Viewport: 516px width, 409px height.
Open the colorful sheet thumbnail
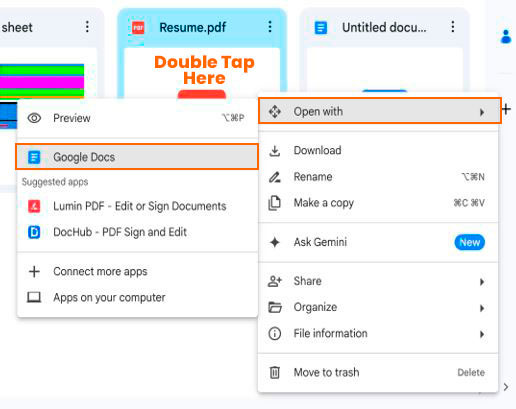click(x=42, y=81)
